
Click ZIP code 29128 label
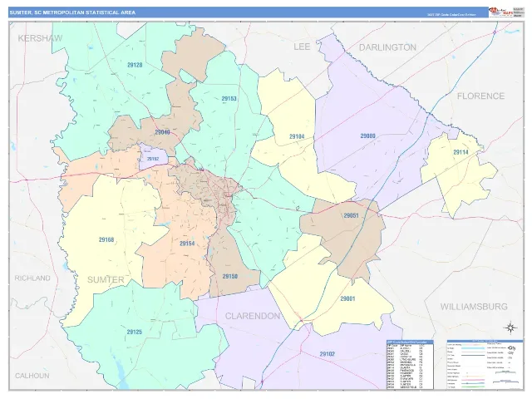[135, 65]
